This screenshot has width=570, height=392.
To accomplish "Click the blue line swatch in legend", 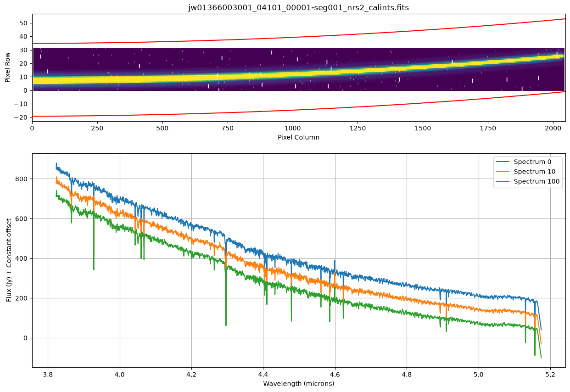I will click(503, 162).
